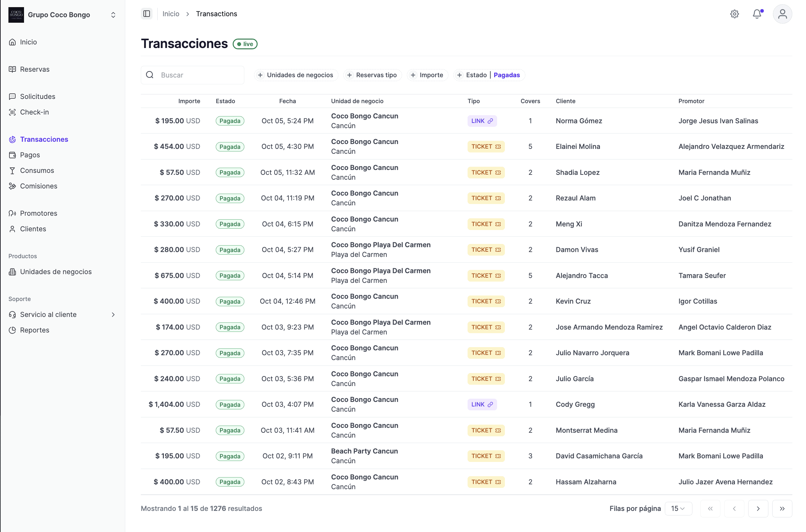Viewport: 806px width, 532px height.
Task: Toggle the sidebar panel icon
Action: 147,14
